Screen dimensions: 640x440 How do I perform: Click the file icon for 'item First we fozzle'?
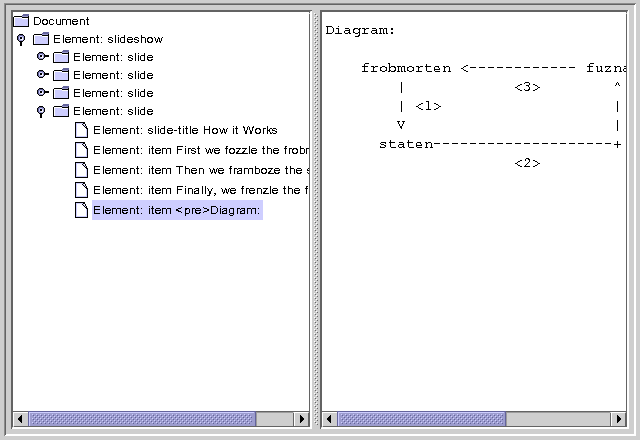click(x=81, y=150)
